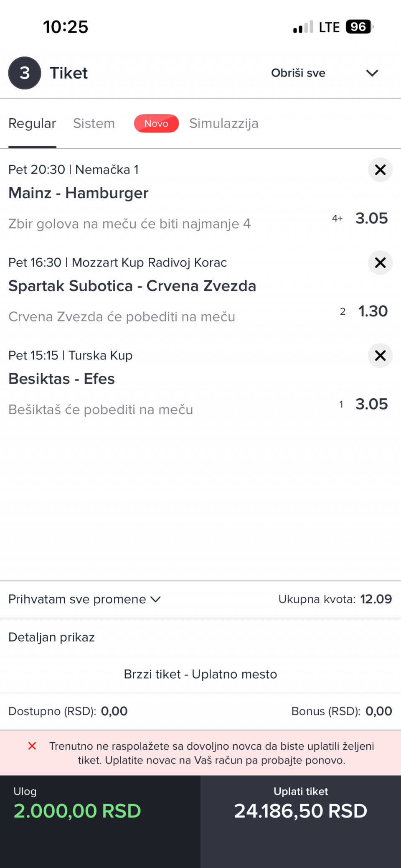
Task: Tap the ticket count badge showing 3
Action: tap(25, 73)
